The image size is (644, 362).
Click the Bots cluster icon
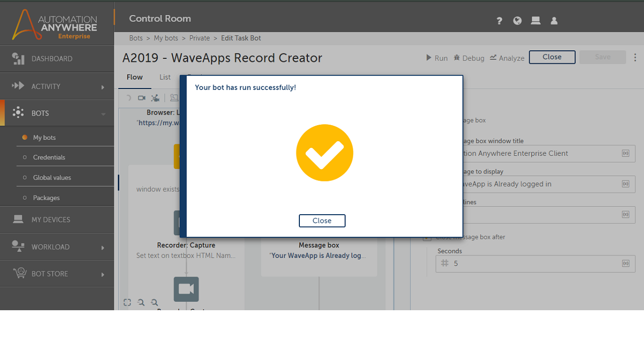pyautogui.click(x=18, y=113)
